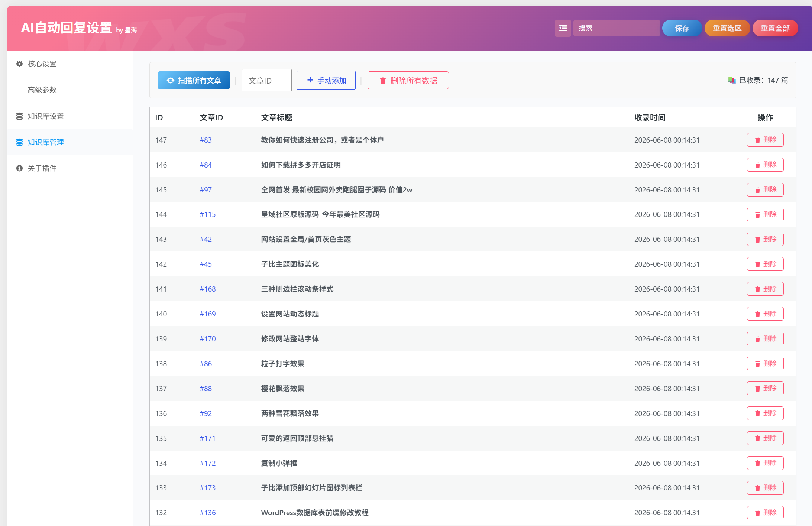Focus the 搜索 search field
This screenshot has height=526, width=812.
pos(617,28)
